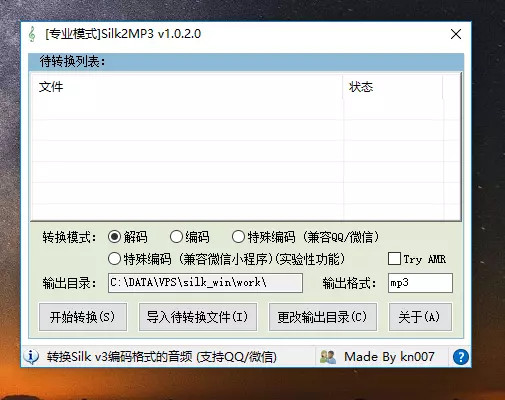
Task: Enable the Try AMR checkbox
Action: coord(394,259)
